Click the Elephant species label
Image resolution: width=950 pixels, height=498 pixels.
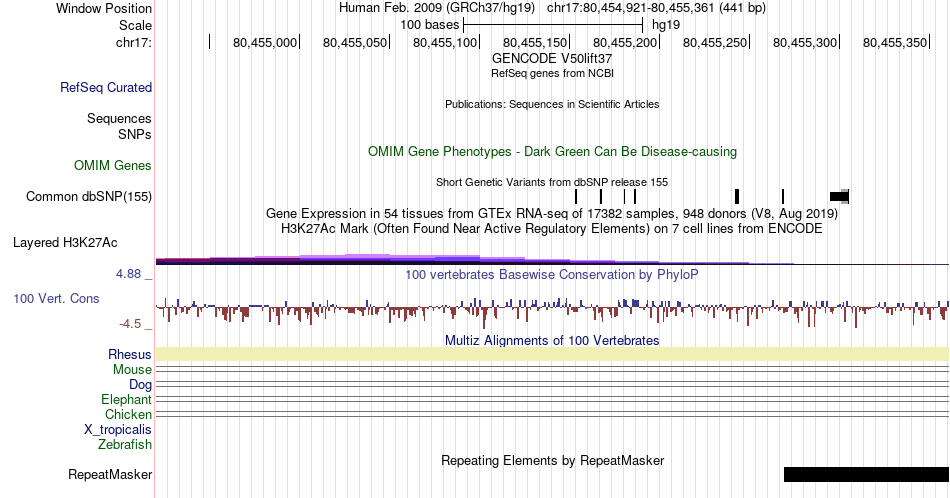coord(127,399)
